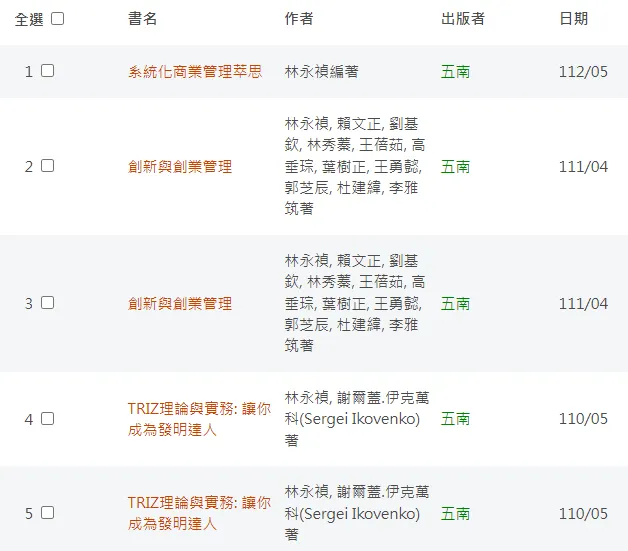Select the 五南 publisher link in row 3

[x=455, y=303]
